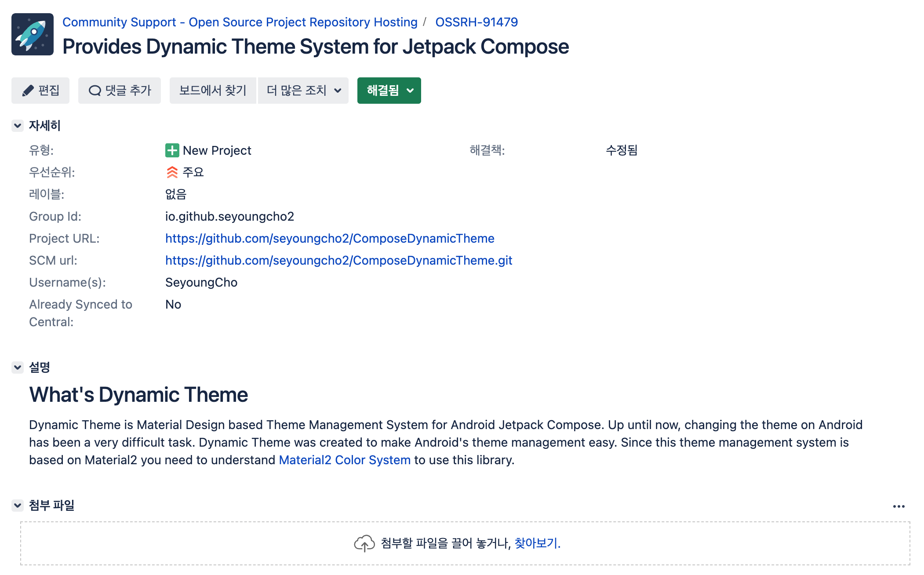Open the 더 많은 조치 dropdown

pos(303,91)
